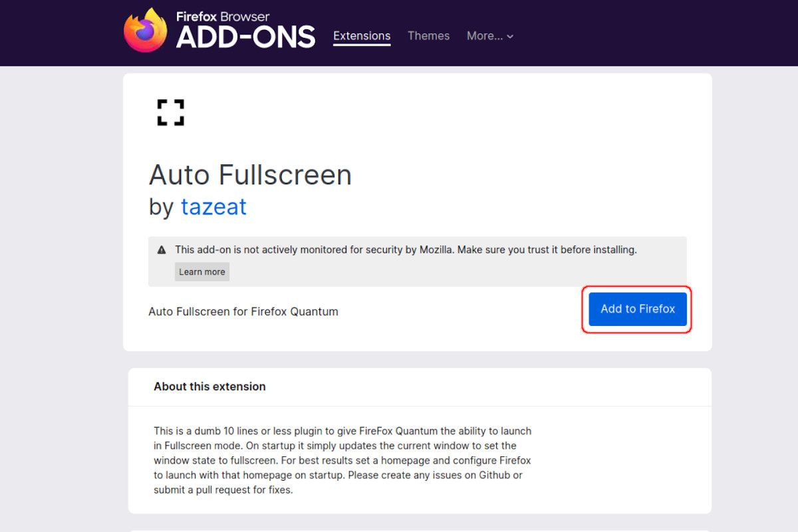Go to the Themes tab
The image size is (798, 532).
pyautogui.click(x=428, y=36)
